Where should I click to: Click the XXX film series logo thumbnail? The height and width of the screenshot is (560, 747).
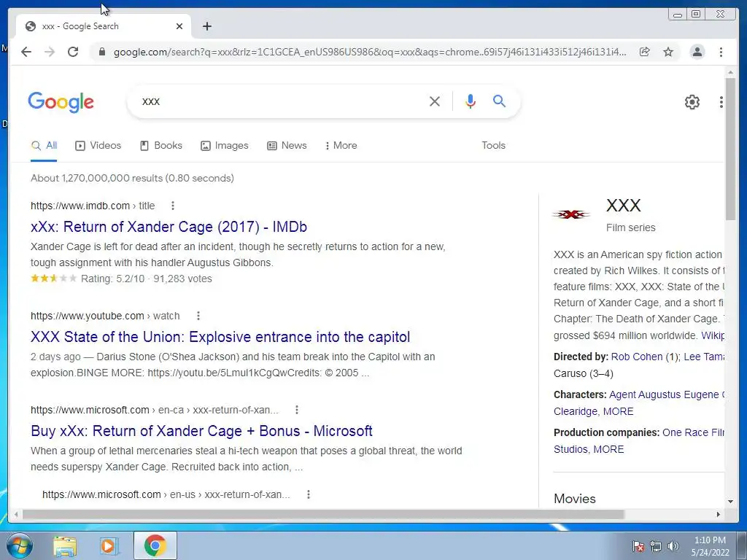571,214
